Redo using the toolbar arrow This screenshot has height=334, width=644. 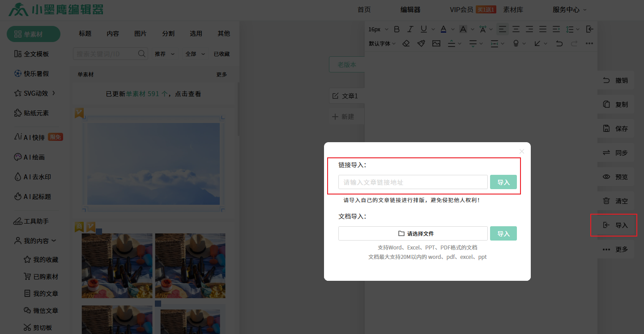point(574,43)
